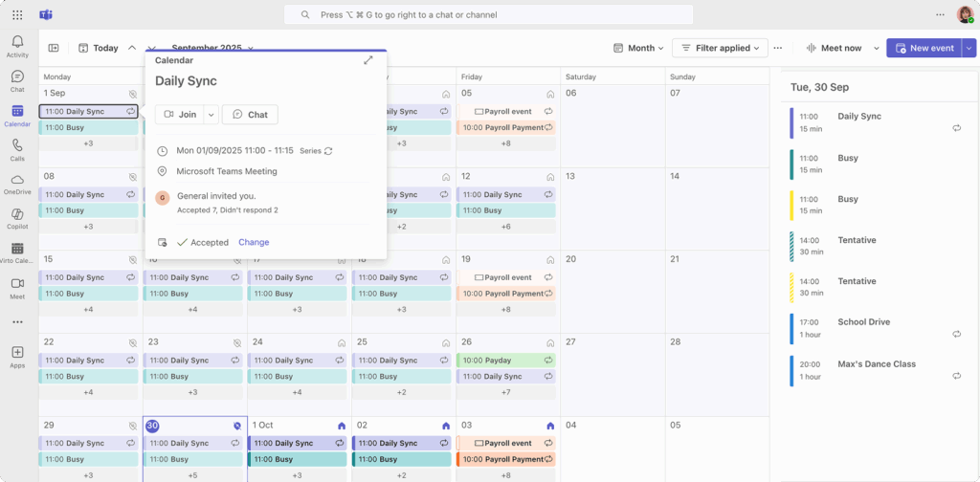980x482 pixels.
Task: Open the dropdown arrow beside New event
Action: [x=969, y=48]
